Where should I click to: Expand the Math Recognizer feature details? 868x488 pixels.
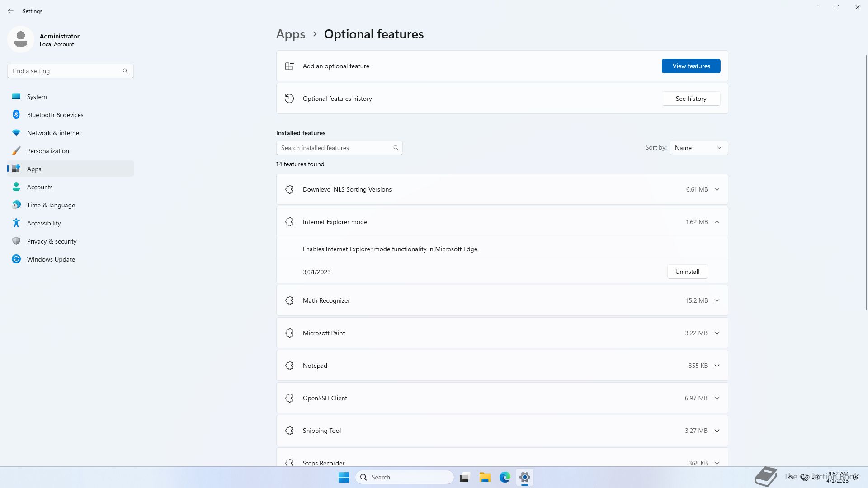pyautogui.click(x=717, y=300)
